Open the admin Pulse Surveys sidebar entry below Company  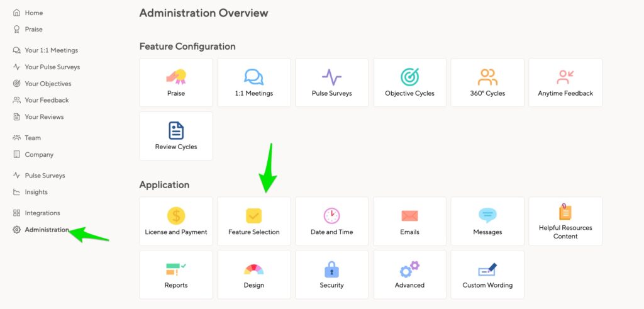coord(45,176)
